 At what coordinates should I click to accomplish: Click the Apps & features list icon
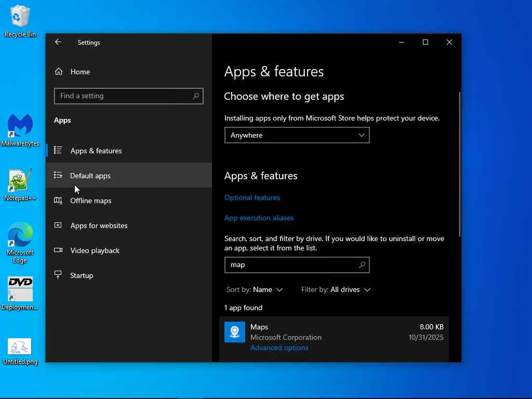58,150
